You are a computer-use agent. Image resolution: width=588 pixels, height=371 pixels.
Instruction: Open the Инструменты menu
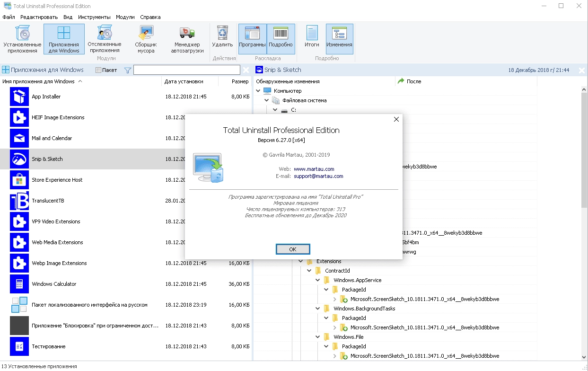point(95,17)
